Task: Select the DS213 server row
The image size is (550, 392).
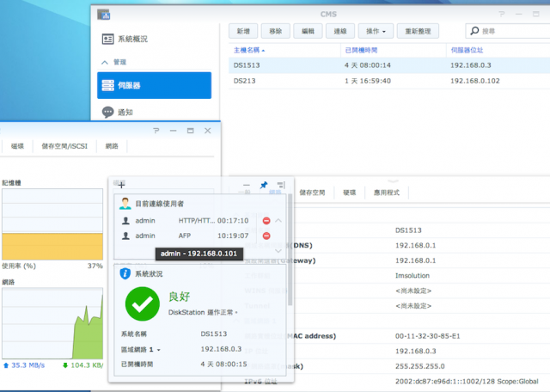Action: [x=389, y=81]
